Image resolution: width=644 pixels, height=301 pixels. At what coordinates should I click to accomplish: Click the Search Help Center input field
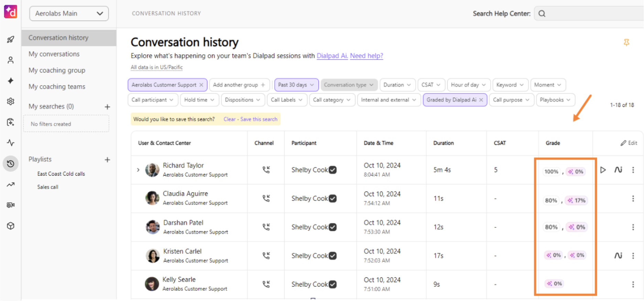coord(589,13)
